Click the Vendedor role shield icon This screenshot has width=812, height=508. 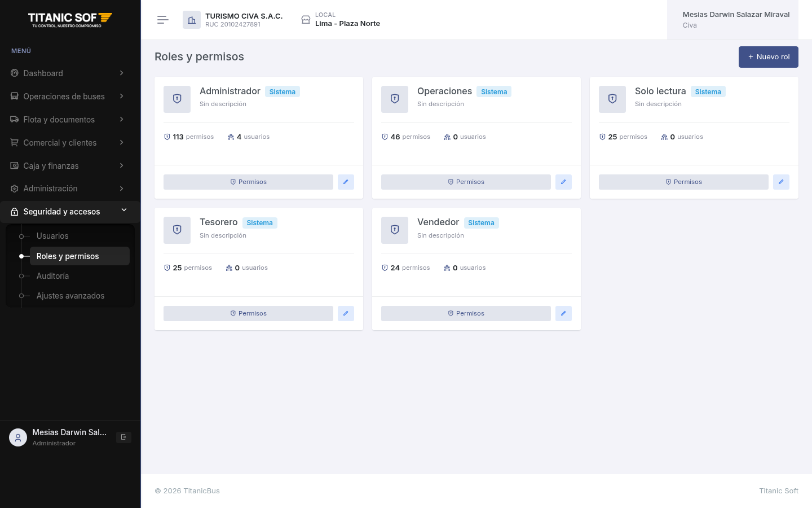click(x=395, y=230)
